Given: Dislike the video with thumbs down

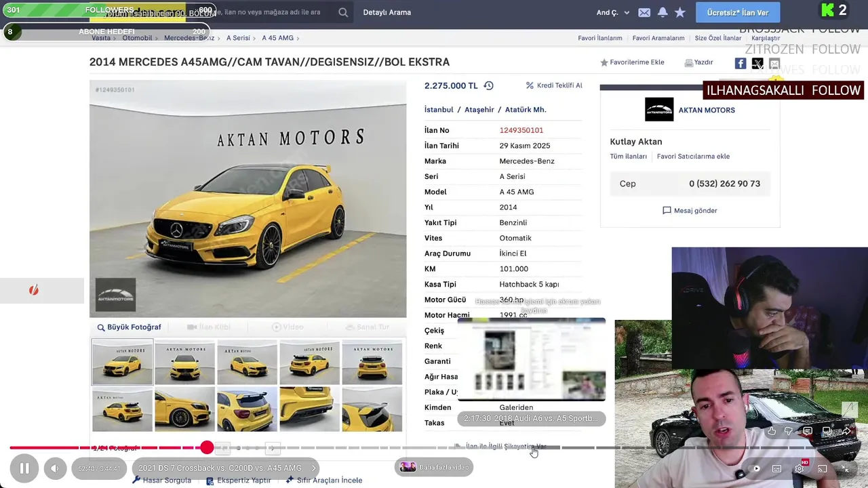Looking at the screenshot, I should tap(788, 431).
